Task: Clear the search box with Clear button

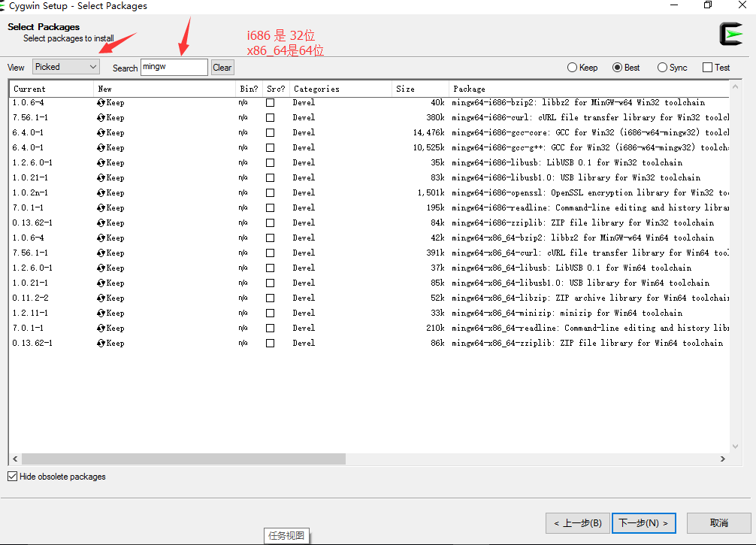Action: coord(222,68)
